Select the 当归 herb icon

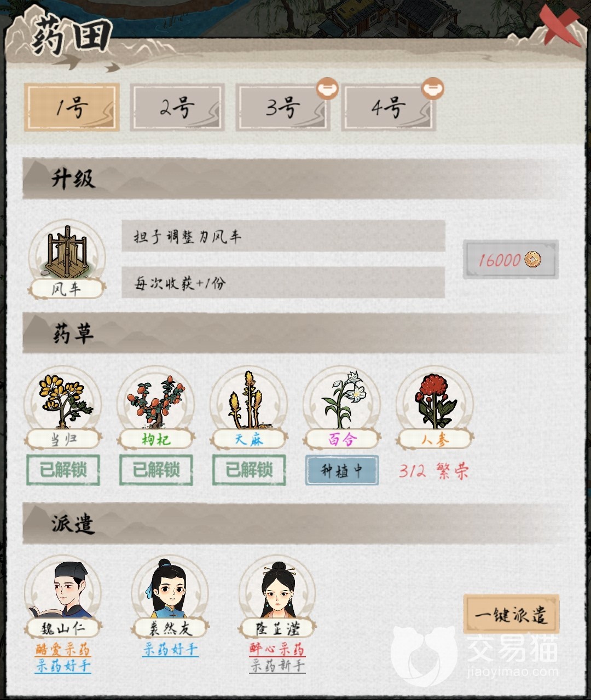[x=63, y=401]
